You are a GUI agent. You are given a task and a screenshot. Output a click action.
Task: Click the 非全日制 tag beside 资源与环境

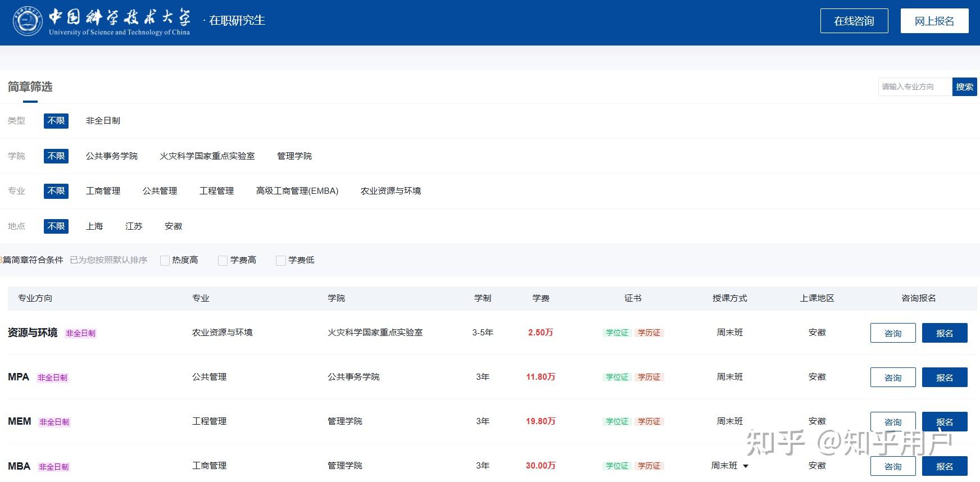pyautogui.click(x=81, y=333)
